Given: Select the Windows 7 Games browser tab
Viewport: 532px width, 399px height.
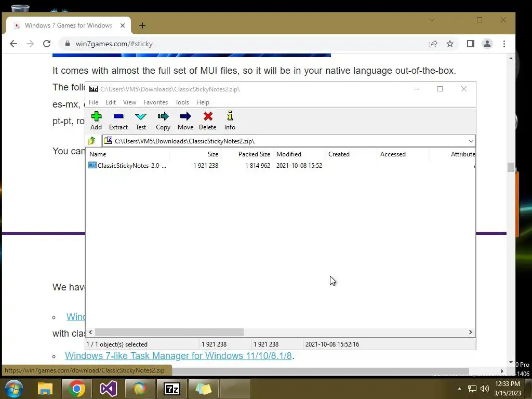Looking at the screenshot, I should coord(69,25).
